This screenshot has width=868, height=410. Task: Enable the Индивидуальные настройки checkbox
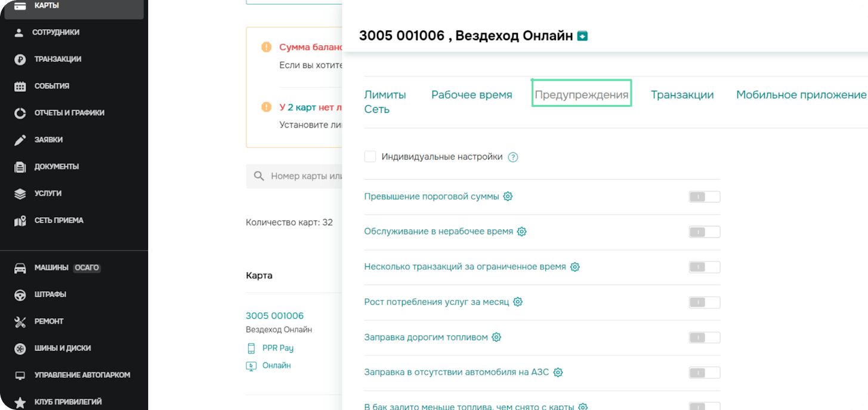pyautogui.click(x=370, y=157)
